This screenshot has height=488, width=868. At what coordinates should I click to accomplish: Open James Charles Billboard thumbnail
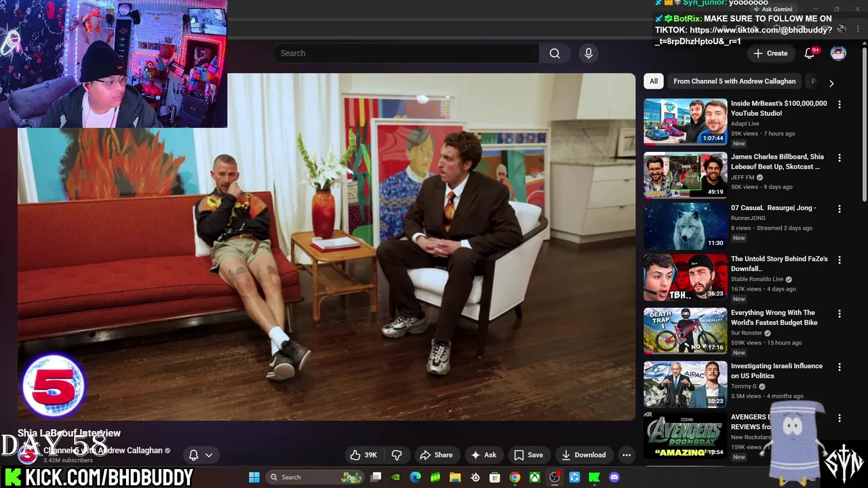point(686,175)
